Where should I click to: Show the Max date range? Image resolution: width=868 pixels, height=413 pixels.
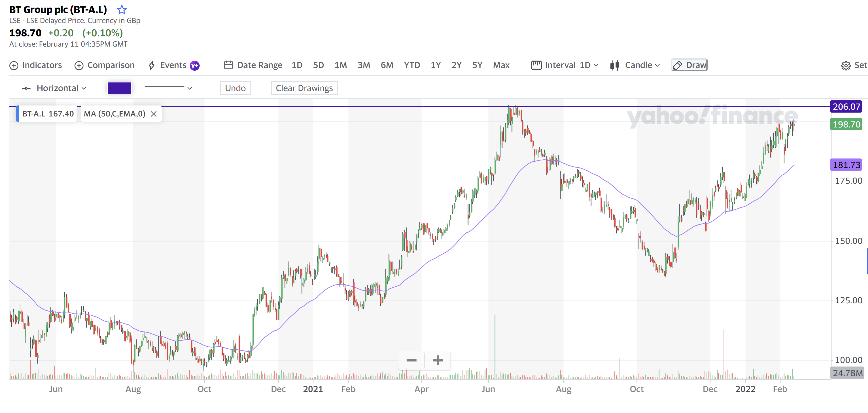[x=501, y=65]
